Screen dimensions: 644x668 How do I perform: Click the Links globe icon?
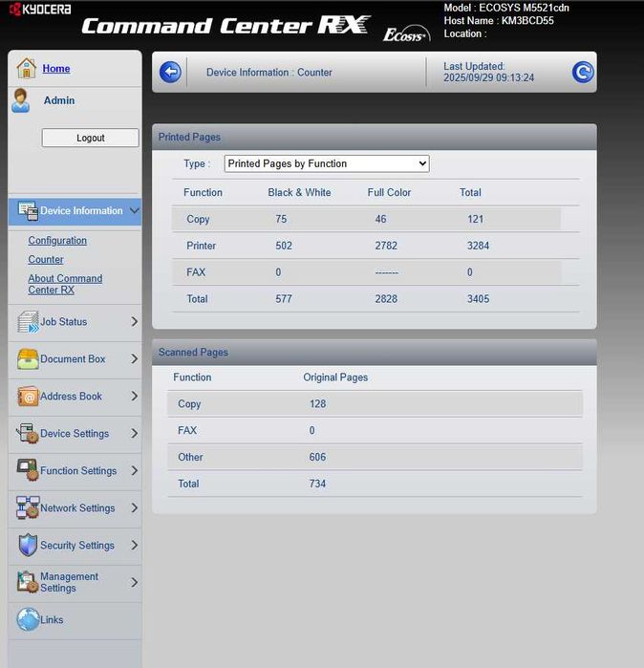(28, 619)
